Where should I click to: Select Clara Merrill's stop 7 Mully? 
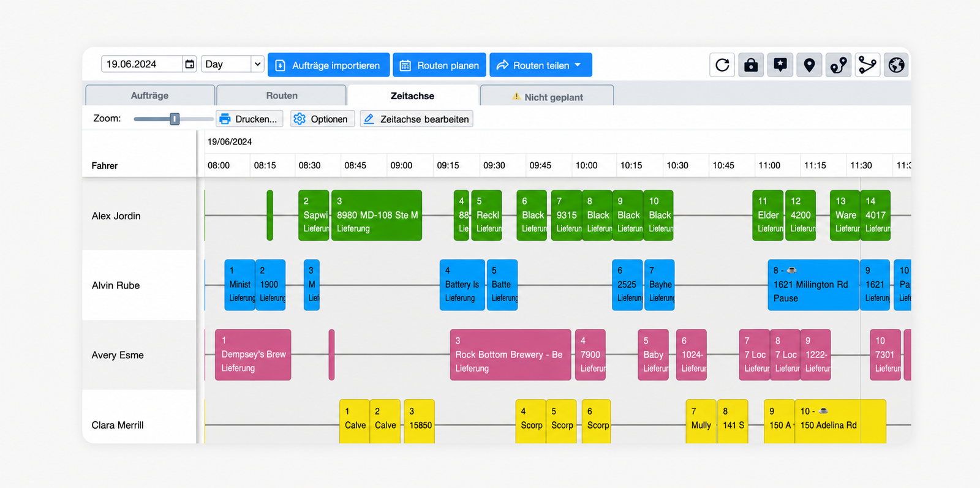(x=701, y=421)
